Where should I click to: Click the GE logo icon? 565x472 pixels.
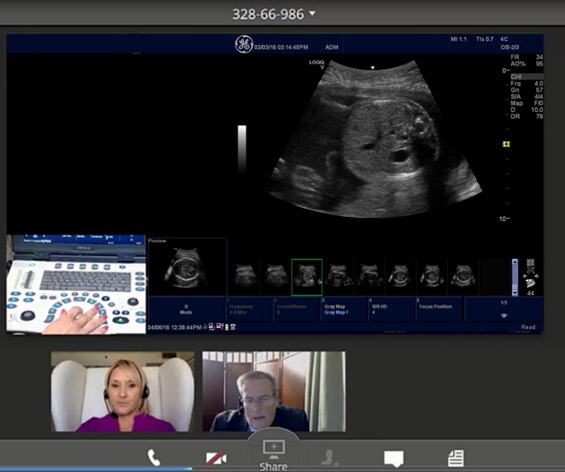(x=244, y=44)
